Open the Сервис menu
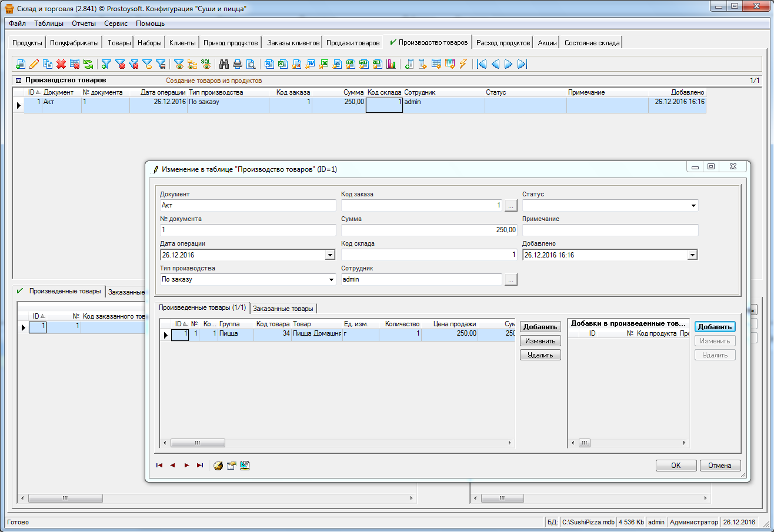 116,24
